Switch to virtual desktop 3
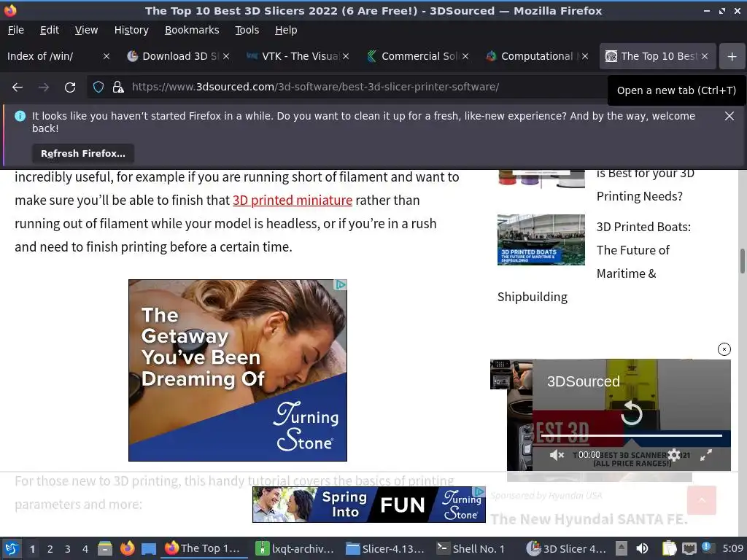This screenshot has height=560, width=747. click(x=68, y=549)
